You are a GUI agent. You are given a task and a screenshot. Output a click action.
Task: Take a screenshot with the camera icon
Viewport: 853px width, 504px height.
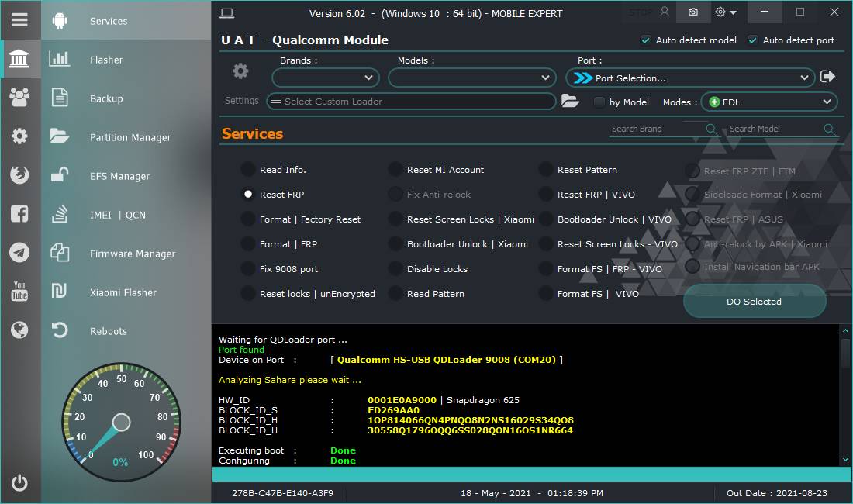(693, 12)
